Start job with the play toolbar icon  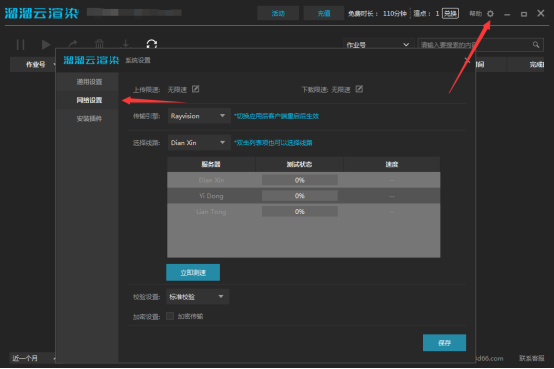pyautogui.click(x=46, y=45)
